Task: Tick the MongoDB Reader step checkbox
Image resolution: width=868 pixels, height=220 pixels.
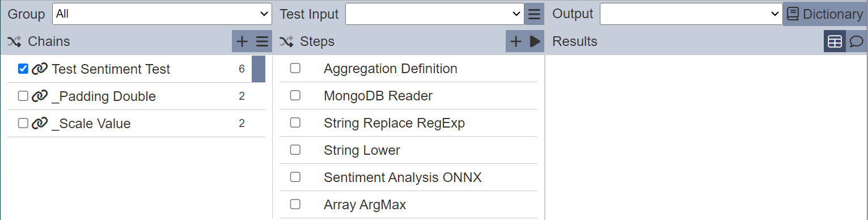Action: [x=295, y=95]
